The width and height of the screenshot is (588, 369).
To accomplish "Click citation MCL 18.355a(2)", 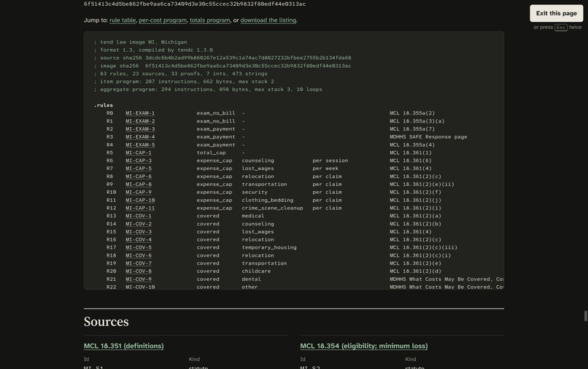I will click(412, 113).
